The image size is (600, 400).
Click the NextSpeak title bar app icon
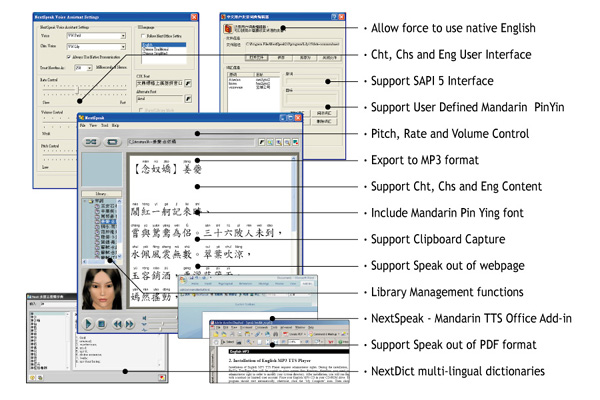[81, 118]
